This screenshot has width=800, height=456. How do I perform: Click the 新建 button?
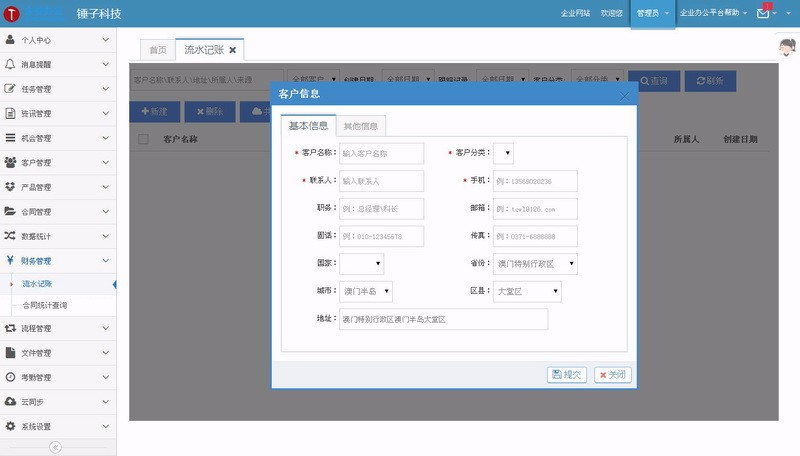155,111
